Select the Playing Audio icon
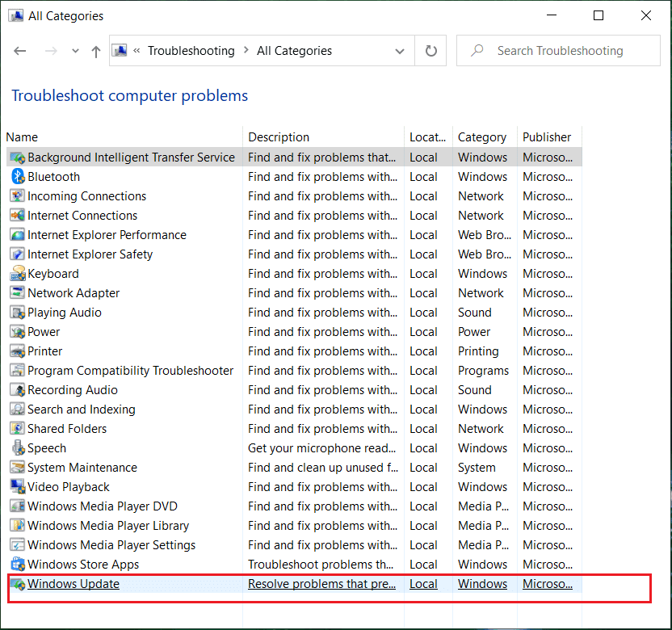The image size is (672, 630). (18, 312)
